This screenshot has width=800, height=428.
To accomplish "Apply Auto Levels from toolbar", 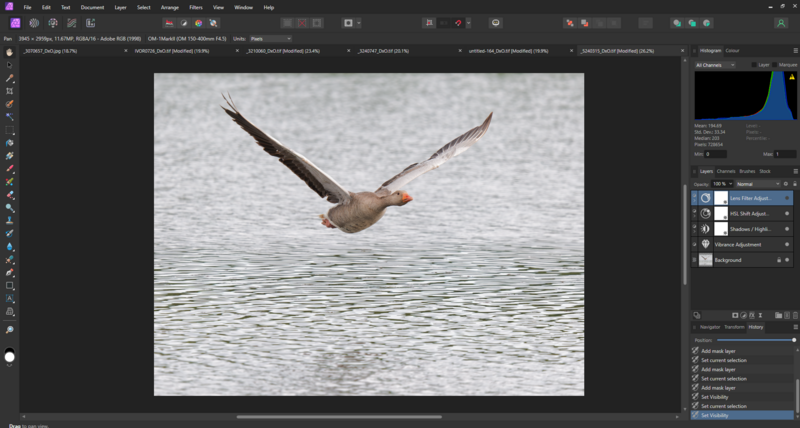I will 169,23.
